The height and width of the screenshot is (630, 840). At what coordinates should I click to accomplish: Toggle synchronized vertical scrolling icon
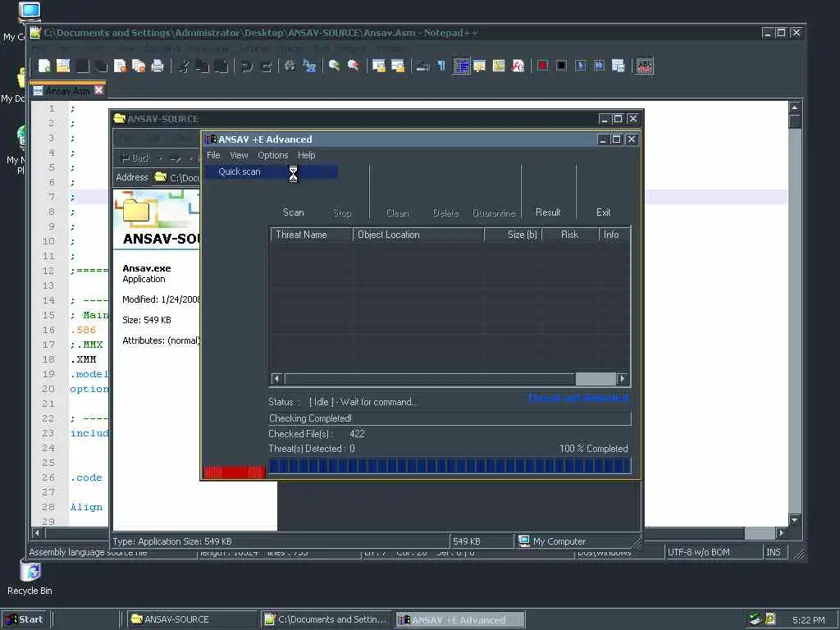coord(379,66)
